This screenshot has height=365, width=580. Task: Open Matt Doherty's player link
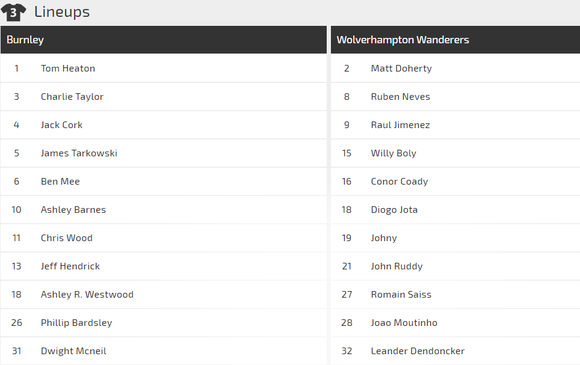coord(401,68)
